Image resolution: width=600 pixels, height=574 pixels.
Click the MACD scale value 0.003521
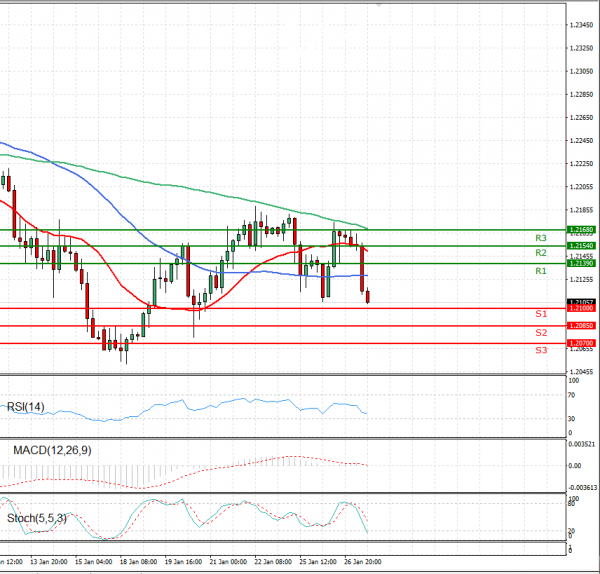(x=582, y=444)
